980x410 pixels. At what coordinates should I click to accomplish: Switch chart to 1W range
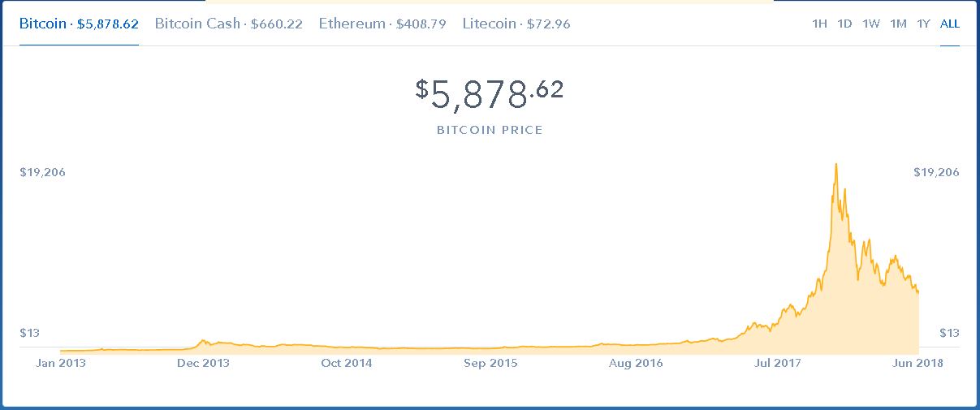point(871,24)
